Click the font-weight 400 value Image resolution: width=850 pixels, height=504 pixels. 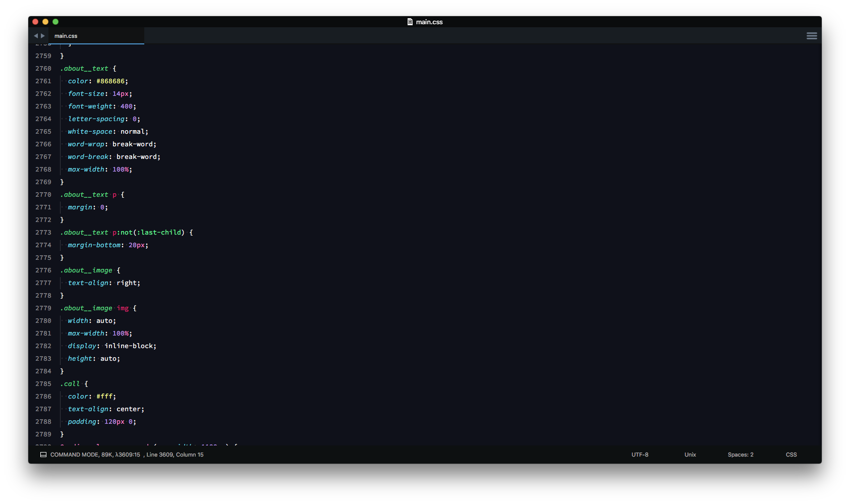click(x=127, y=106)
